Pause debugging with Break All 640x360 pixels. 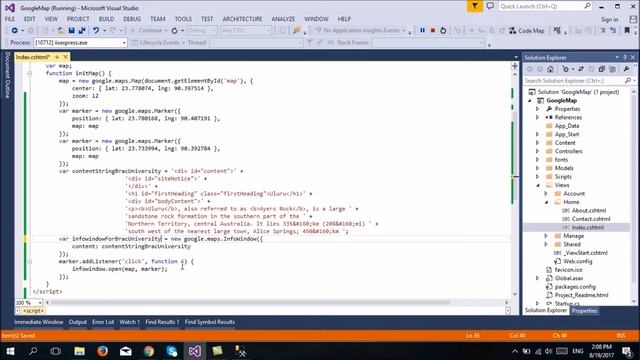[422, 31]
